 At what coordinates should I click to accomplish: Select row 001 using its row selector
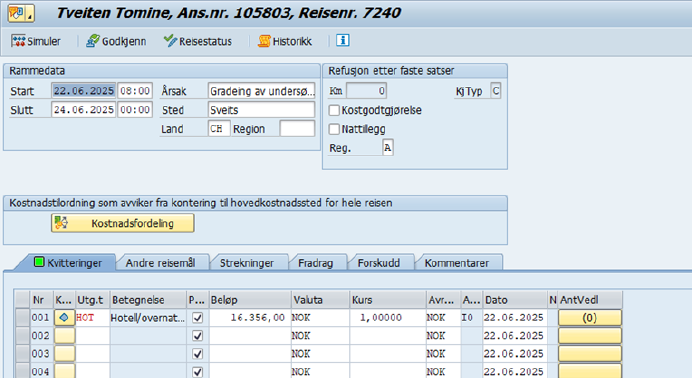coord(22,318)
